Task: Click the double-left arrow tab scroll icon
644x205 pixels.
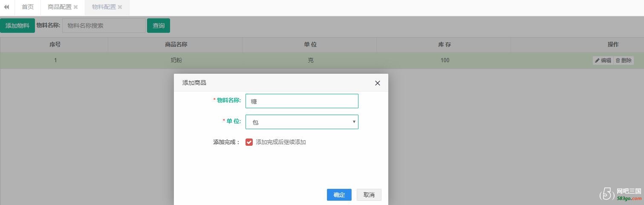Action: (6, 7)
